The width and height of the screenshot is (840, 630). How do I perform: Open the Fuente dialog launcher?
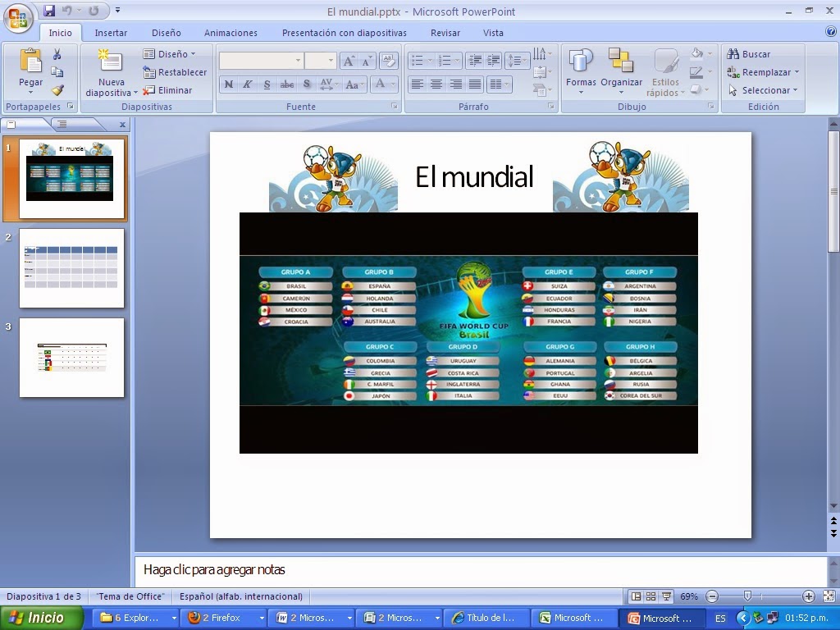click(x=395, y=107)
